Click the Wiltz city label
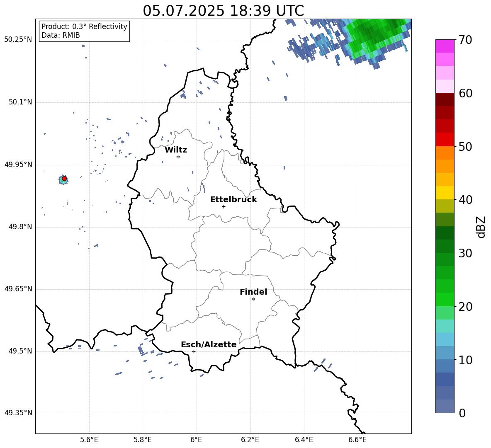This screenshot has width=491, height=448. point(176,150)
